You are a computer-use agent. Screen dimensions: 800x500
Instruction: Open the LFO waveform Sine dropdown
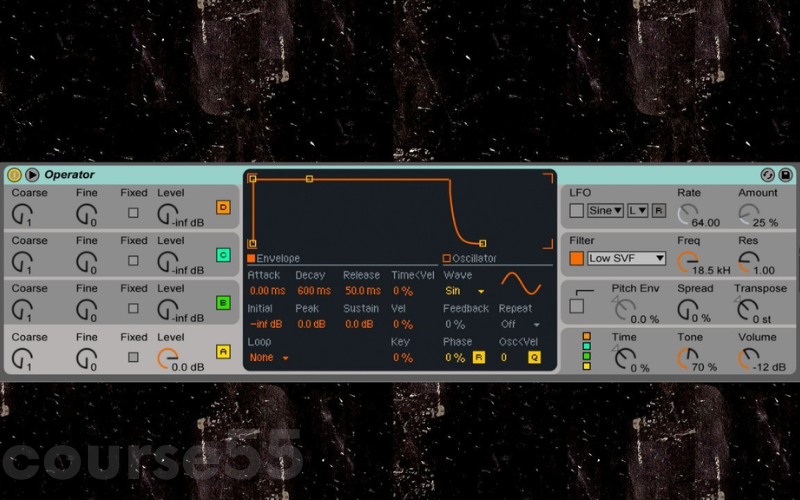click(x=605, y=210)
